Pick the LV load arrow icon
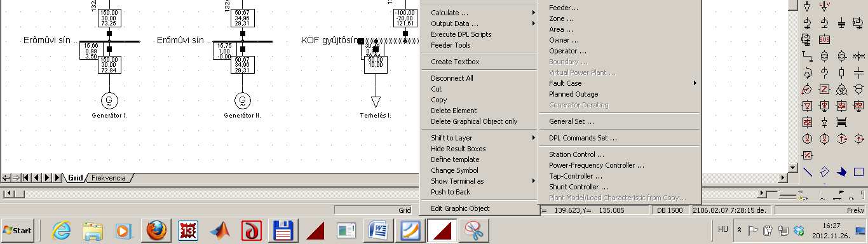This screenshot has width=868, height=244. (824, 6)
